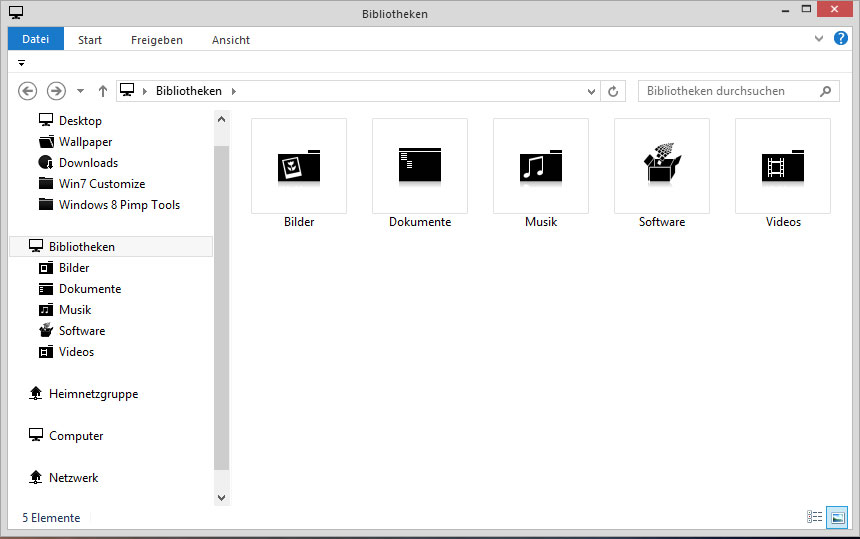Click the 5 Elemente status bar text
Viewport: 860px width, 539px height.
[x=51, y=518]
